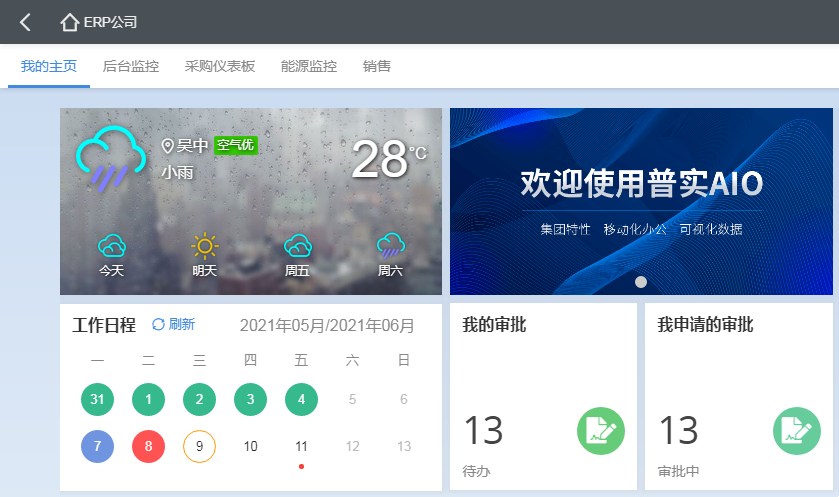Select Saturday (周六) rain forecast icon
839x497 pixels.
point(390,245)
